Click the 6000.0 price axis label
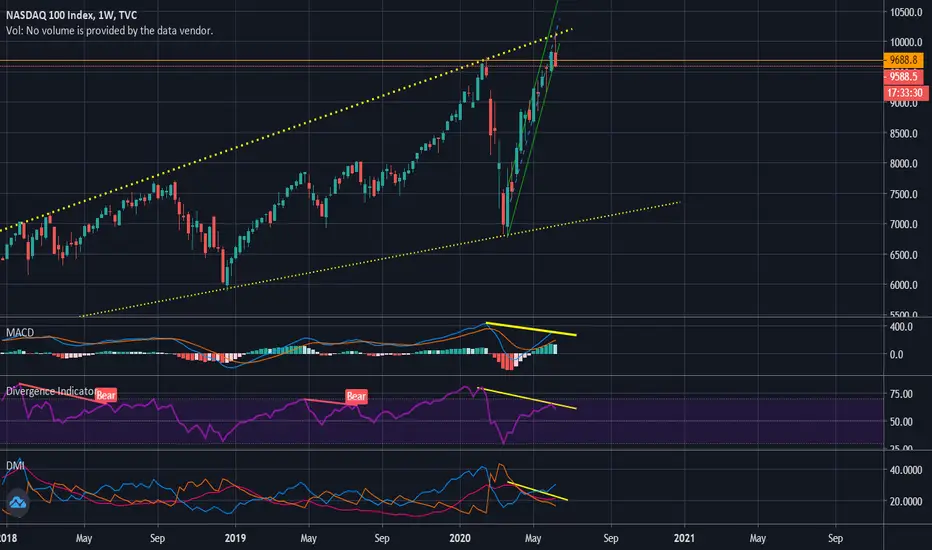This screenshot has height=550, width=932. pos(903,285)
